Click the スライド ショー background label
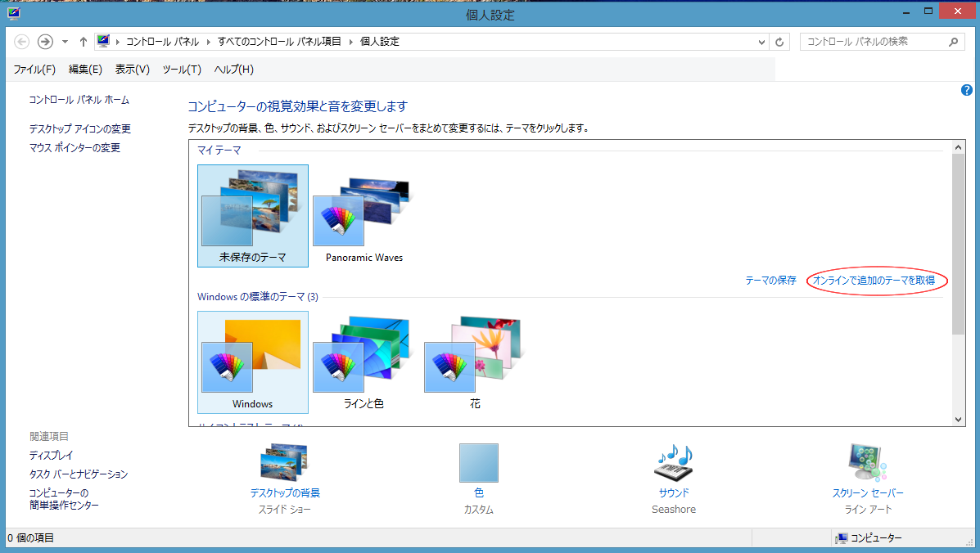 coord(284,510)
